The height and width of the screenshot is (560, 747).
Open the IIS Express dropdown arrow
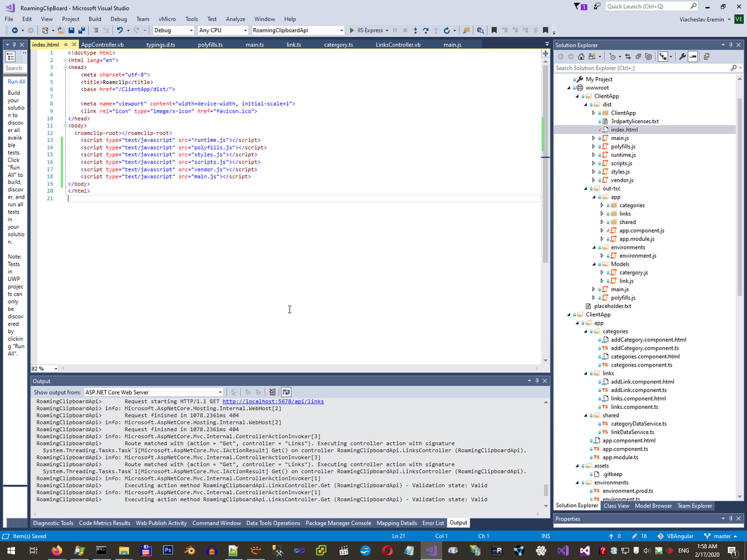coord(387,30)
